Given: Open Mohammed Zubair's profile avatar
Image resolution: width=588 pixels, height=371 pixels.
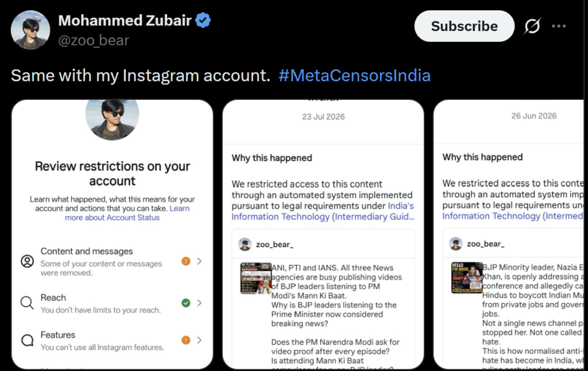Looking at the screenshot, I should coord(30,30).
